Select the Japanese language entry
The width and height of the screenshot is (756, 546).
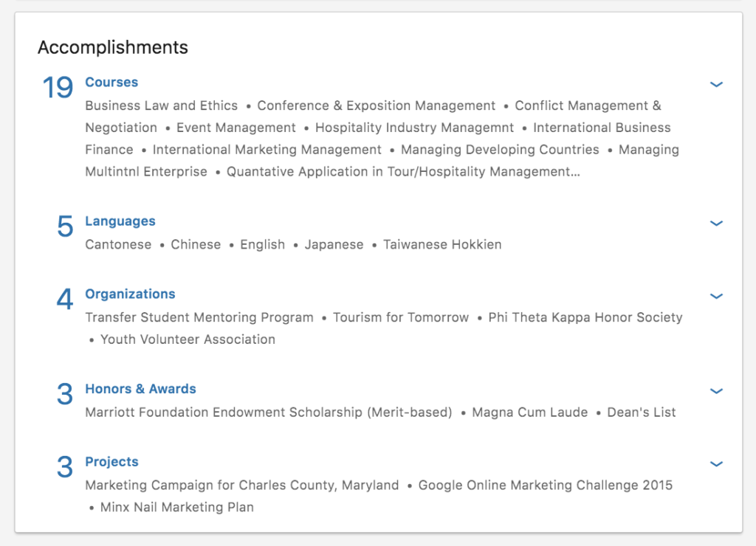(x=334, y=243)
